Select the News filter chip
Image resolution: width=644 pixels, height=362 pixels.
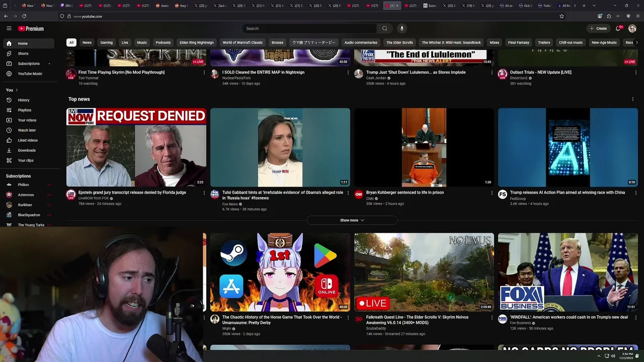87,43
